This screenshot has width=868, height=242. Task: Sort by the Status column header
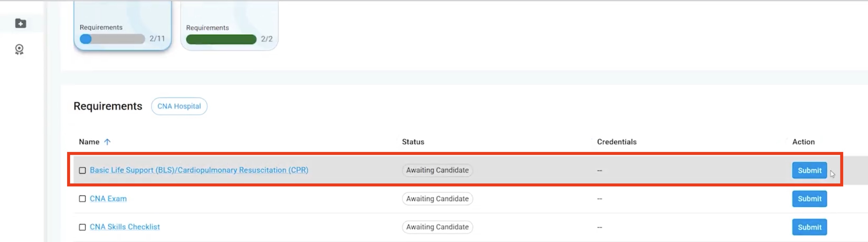tap(413, 142)
